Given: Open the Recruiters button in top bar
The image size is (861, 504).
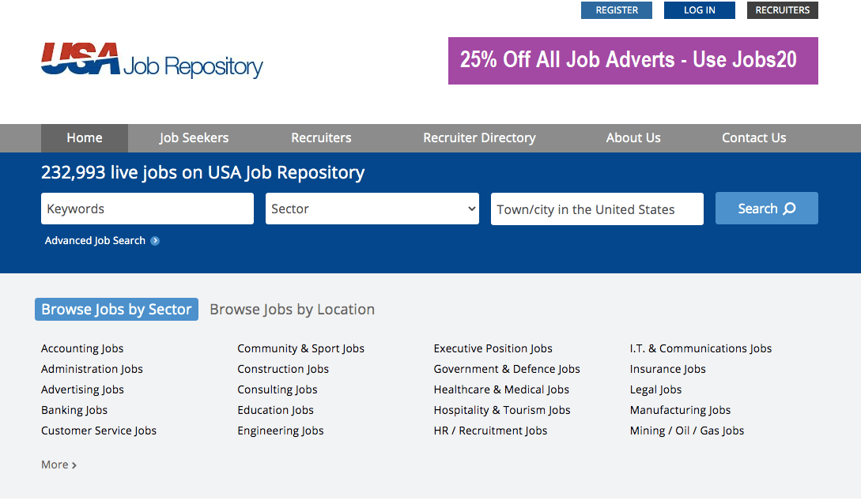Looking at the screenshot, I should point(782,10).
